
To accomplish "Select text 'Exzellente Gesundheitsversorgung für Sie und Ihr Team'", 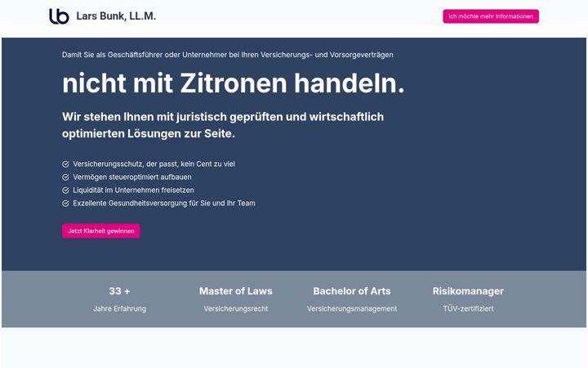I will 164,204.
